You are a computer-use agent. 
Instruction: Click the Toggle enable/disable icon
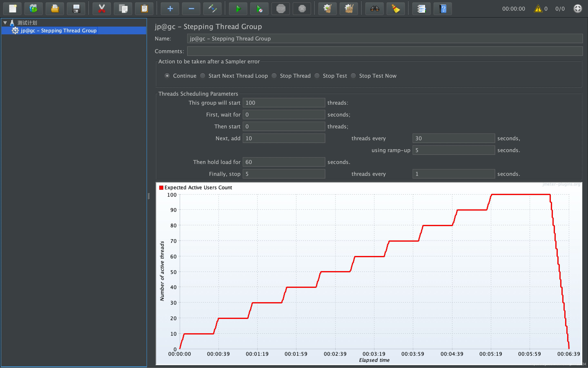[x=212, y=9]
